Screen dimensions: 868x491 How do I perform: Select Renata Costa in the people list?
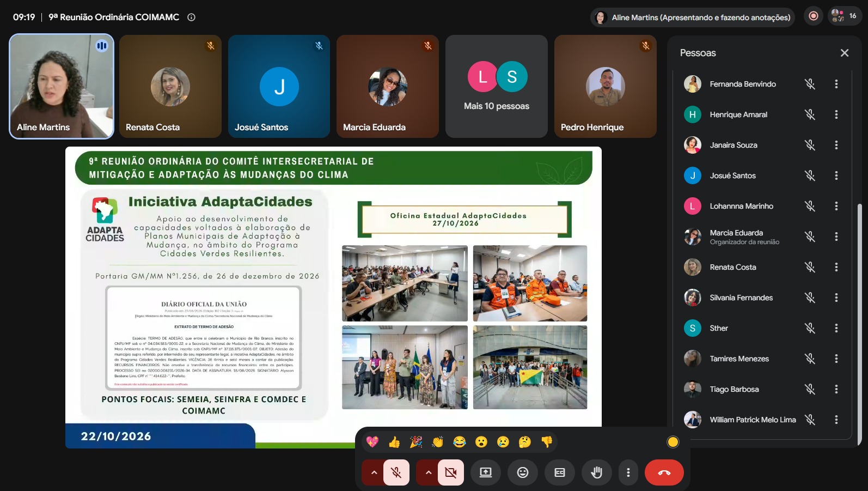[x=762, y=267]
